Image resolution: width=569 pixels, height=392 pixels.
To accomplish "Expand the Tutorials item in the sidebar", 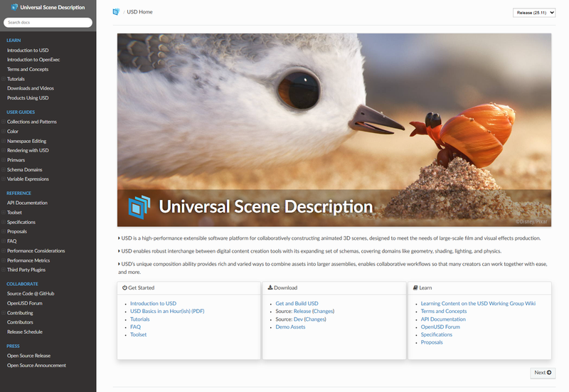I will pyautogui.click(x=4, y=79).
